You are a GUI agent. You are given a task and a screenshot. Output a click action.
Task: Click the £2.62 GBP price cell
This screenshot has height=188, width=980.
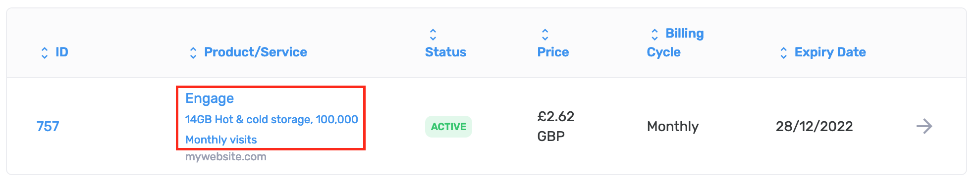coord(556,126)
